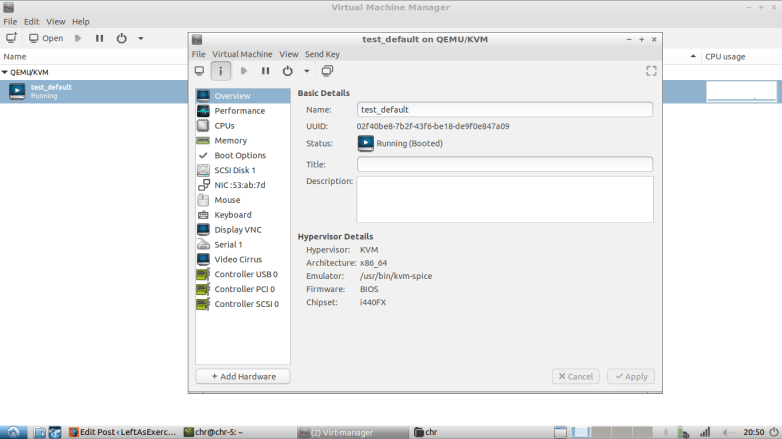Viewport: 782px width, 439px height.
Task: Select CPUs in the hardware list
Action: (243, 126)
